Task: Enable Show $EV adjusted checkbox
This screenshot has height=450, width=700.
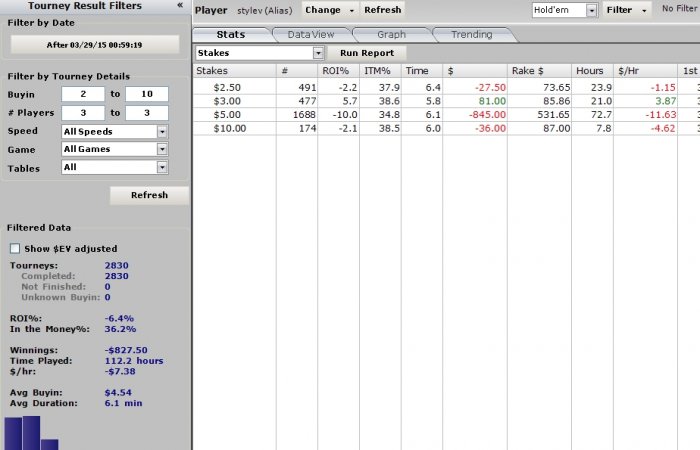Action: pyautogui.click(x=15, y=248)
